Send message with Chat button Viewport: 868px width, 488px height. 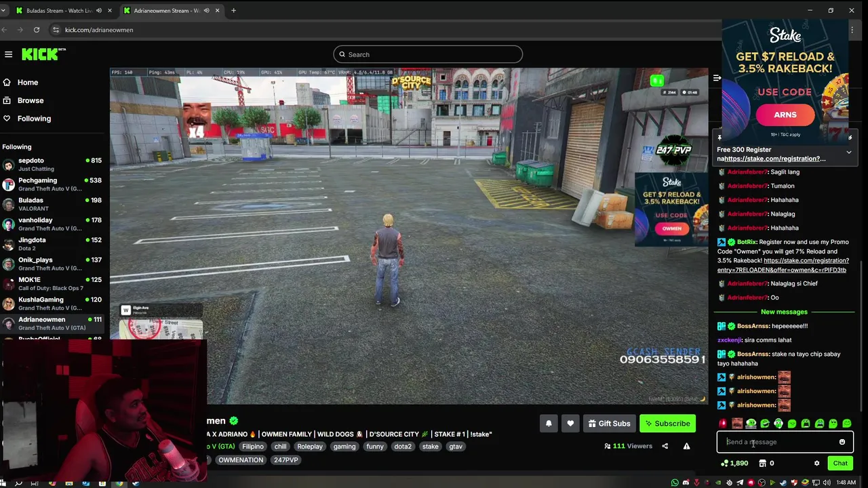pyautogui.click(x=840, y=464)
